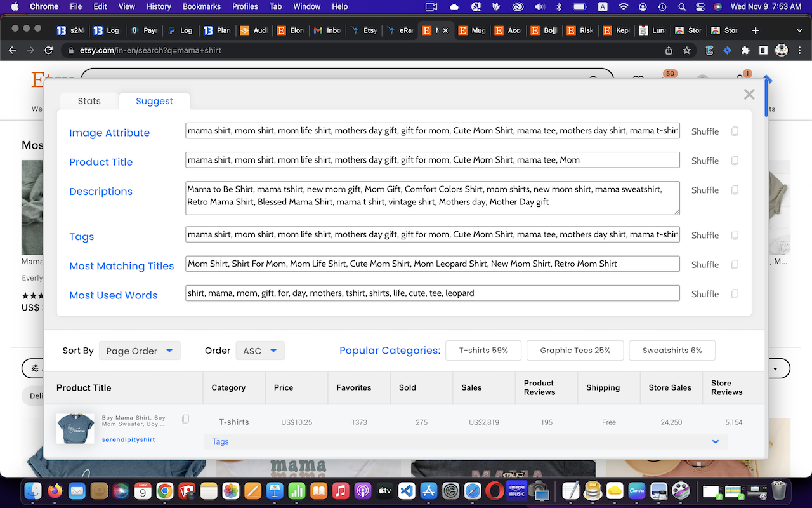Shuffle the Most Matching Titles suggestions
Image resolution: width=812 pixels, height=508 pixels.
(705, 264)
